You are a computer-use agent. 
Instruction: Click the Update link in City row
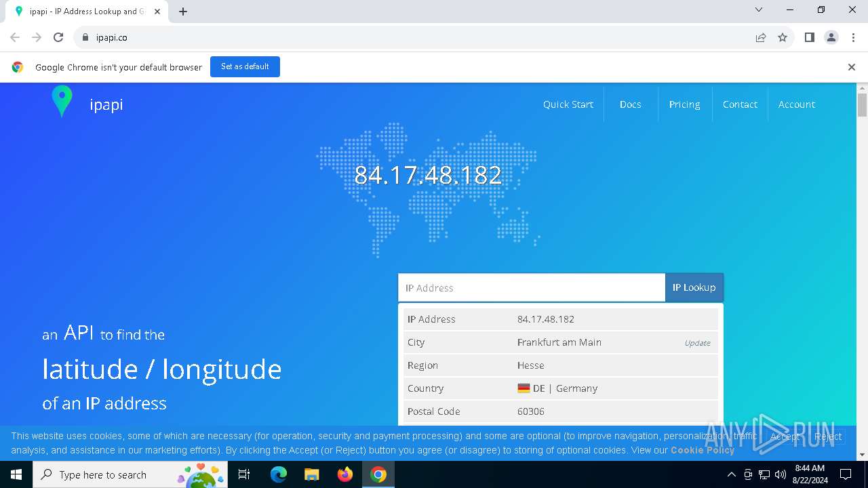697,343
